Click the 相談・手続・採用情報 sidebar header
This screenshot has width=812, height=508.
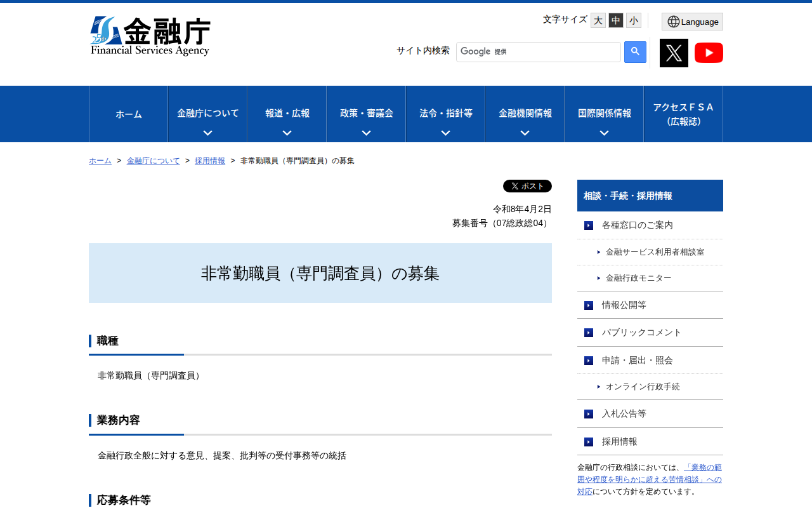tap(650, 196)
